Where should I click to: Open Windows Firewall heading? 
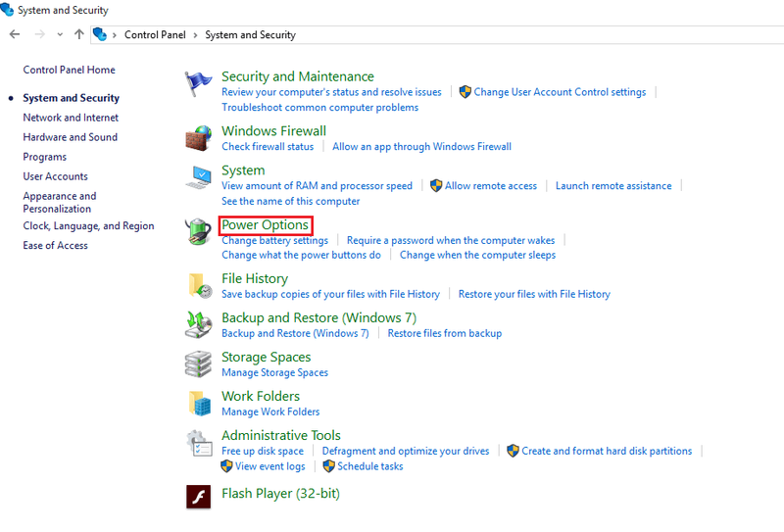click(273, 130)
